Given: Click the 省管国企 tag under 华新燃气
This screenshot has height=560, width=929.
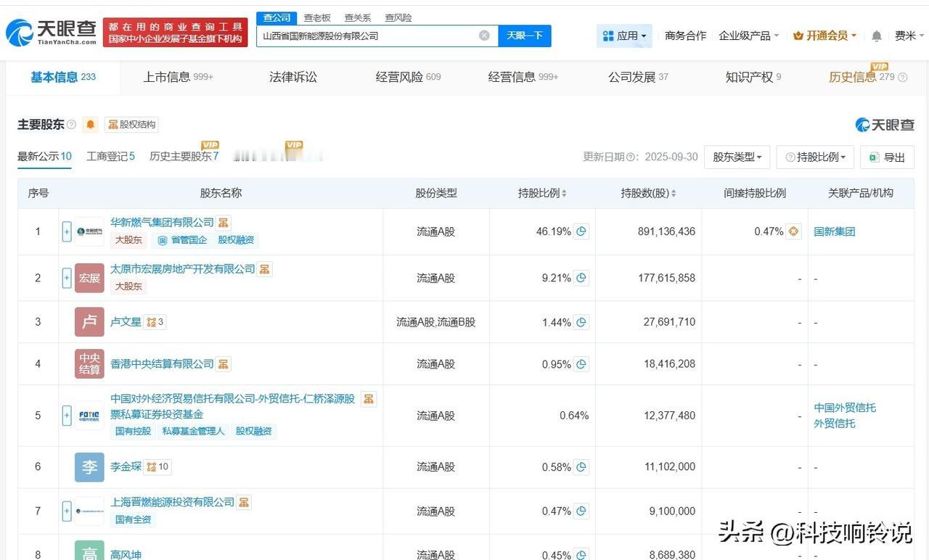Looking at the screenshot, I should [x=182, y=240].
